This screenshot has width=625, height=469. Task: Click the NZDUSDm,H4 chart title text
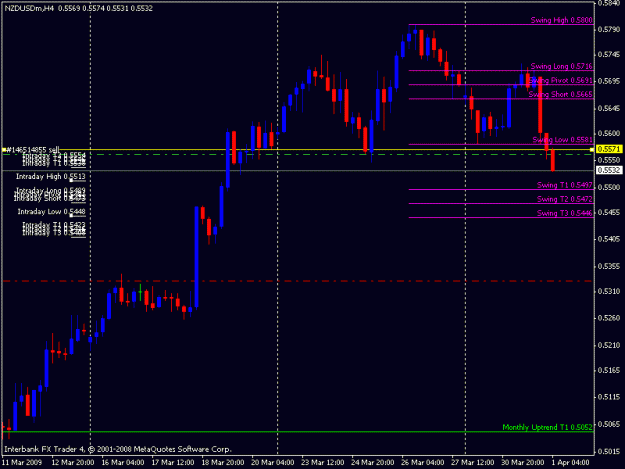29,8
